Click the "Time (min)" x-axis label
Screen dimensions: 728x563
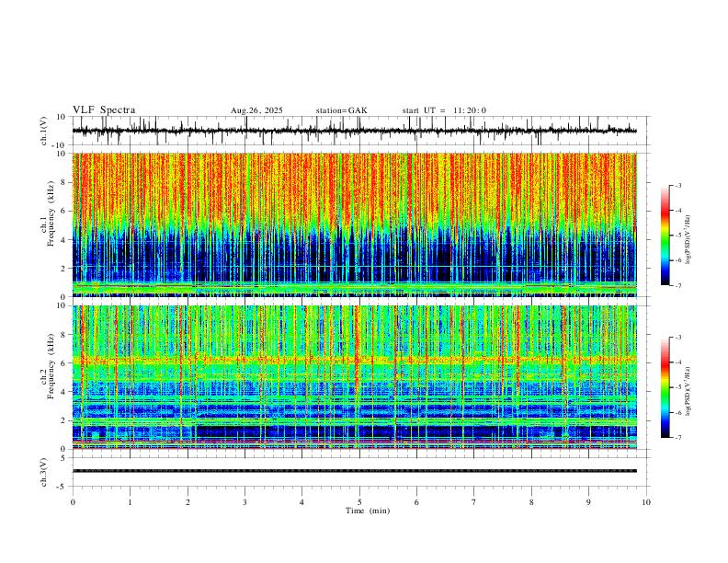(x=368, y=511)
